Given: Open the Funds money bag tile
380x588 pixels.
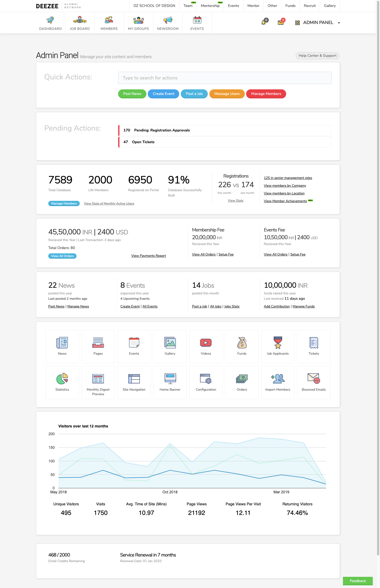Looking at the screenshot, I should tap(242, 346).
